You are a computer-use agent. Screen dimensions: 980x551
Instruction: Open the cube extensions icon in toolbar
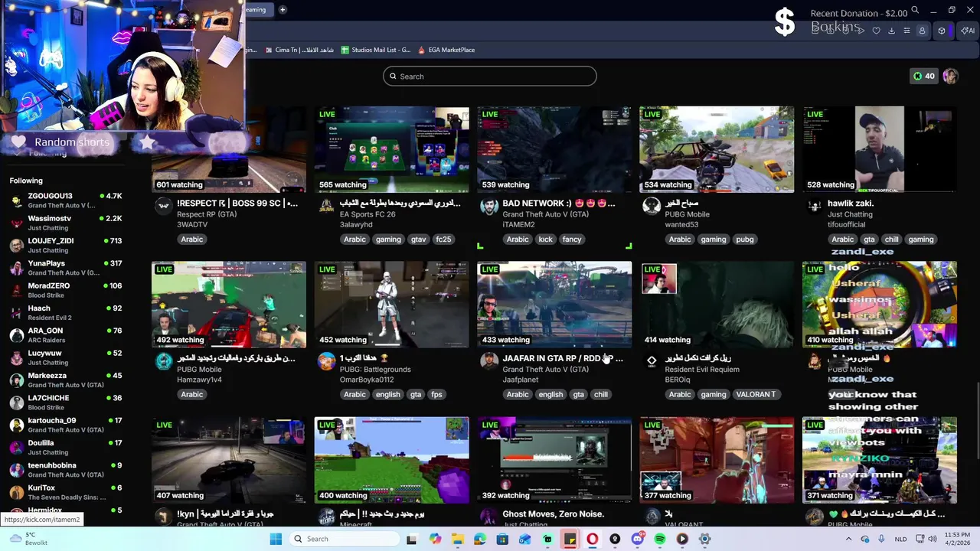click(x=942, y=31)
